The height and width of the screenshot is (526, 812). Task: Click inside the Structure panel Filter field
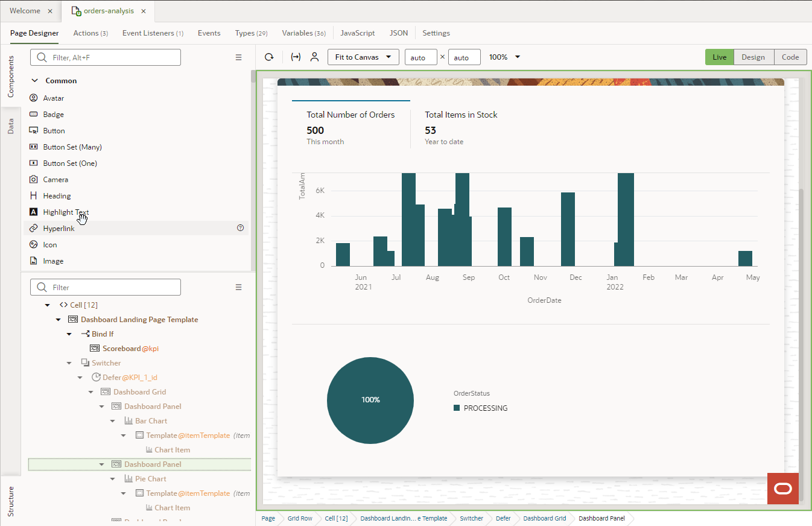tap(106, 287)
